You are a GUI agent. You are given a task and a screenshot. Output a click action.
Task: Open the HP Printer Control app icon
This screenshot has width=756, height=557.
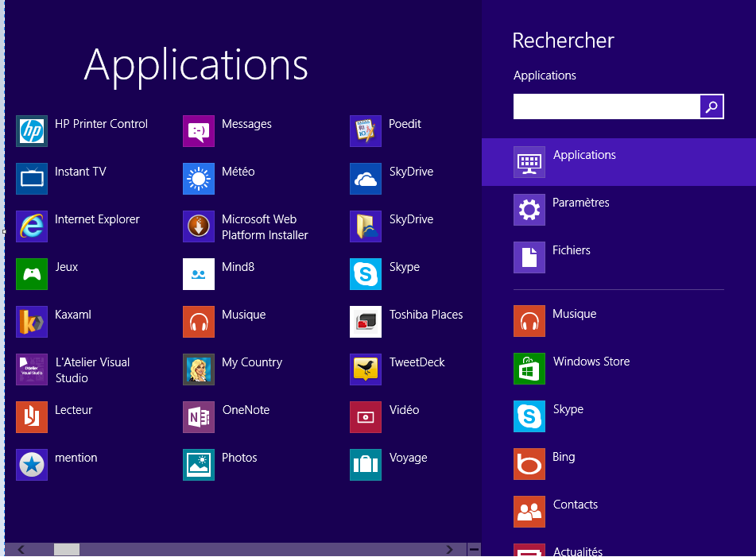32,131
